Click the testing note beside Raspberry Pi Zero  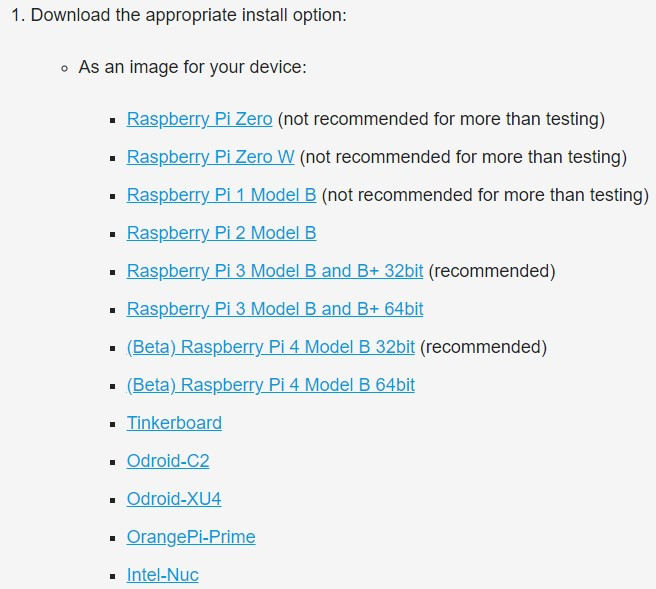coord(441,119)
